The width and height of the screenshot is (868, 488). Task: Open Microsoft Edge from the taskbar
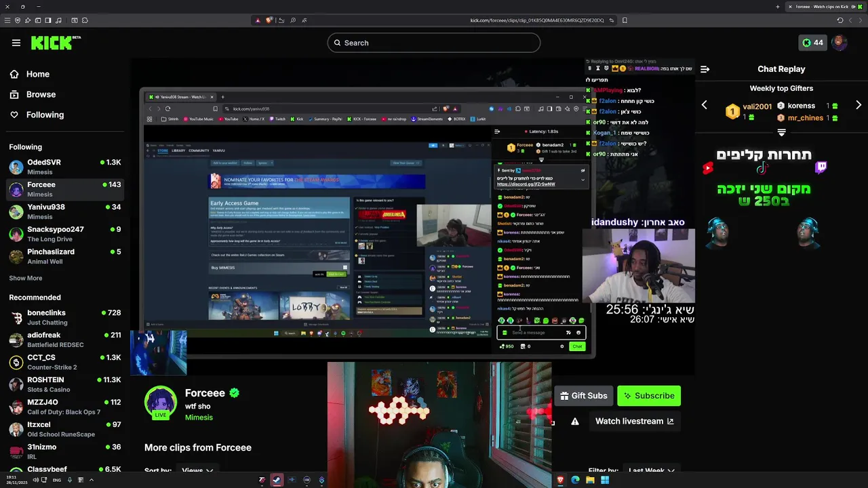(x=575, y=480)
